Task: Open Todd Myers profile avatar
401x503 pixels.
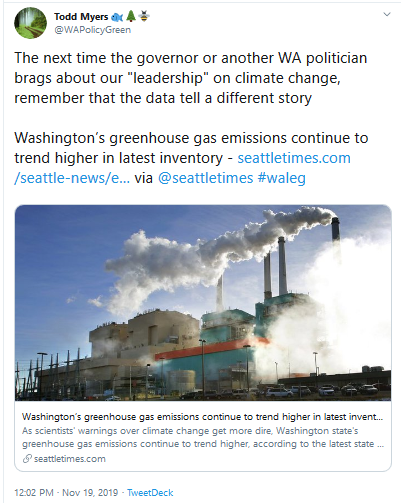Action: (x=30, y=23)
